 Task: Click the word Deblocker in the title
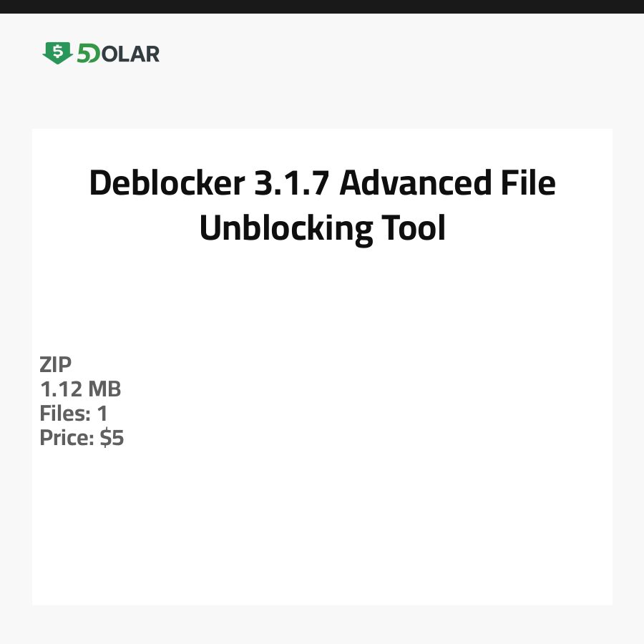pyautogui.click(x=167, y=184)
